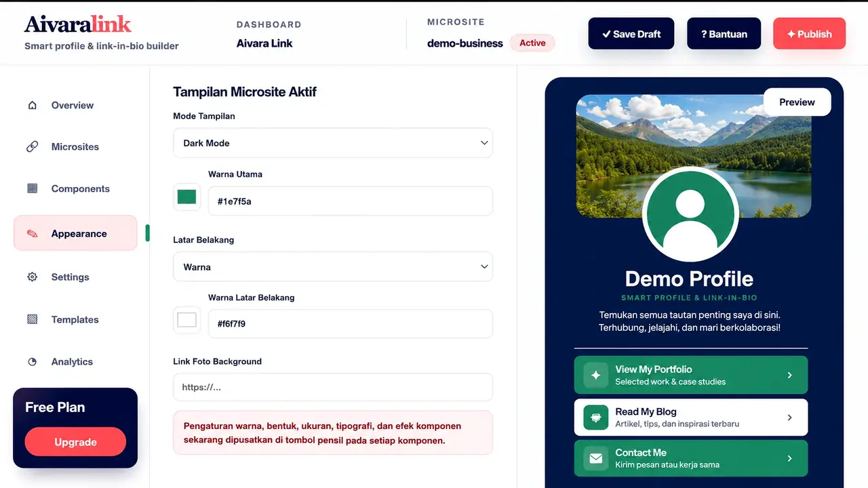Click the Aivara Link dashboard name
The width and height of the screenshot is (868, 488).
[x=264, y=43]
